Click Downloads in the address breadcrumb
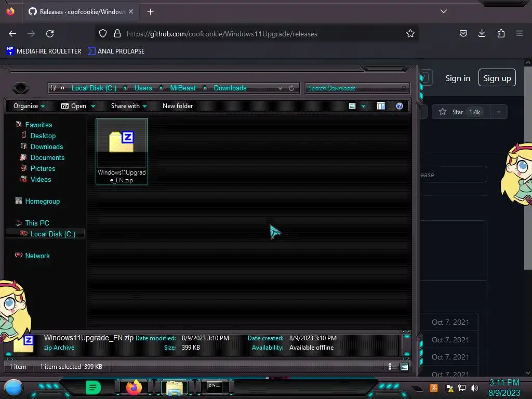The width and height of the screenshot is (532, 399). pyautogui.click(x=230, y=88)
